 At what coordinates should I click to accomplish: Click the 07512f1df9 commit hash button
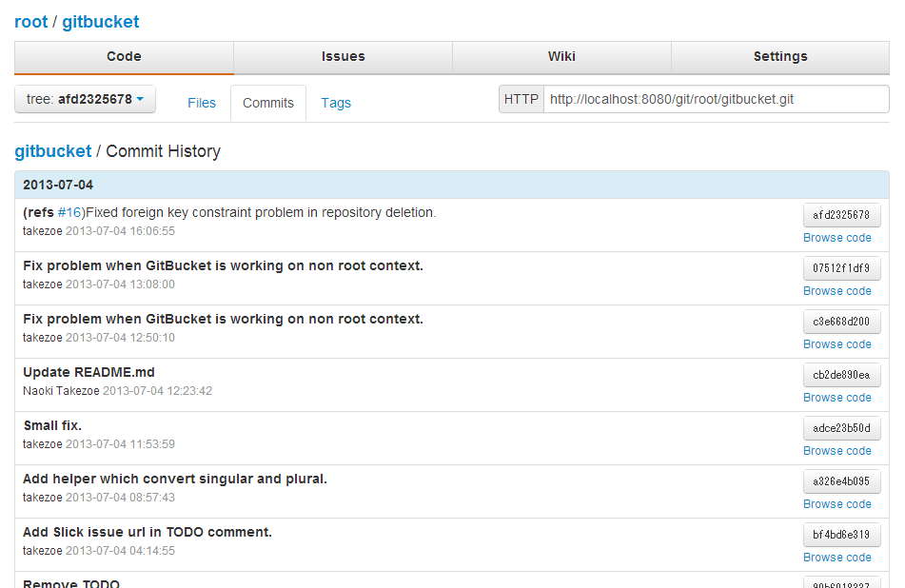[x=840, y=268]
